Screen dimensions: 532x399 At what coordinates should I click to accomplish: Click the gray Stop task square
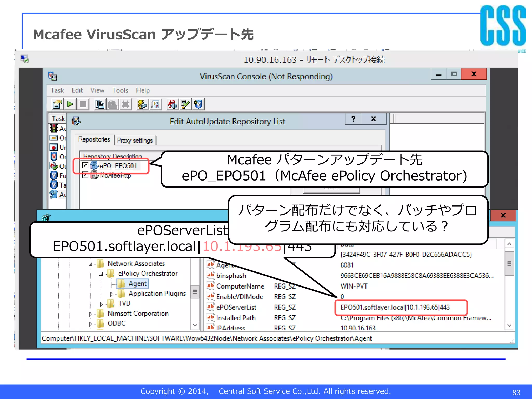[83, 104]
